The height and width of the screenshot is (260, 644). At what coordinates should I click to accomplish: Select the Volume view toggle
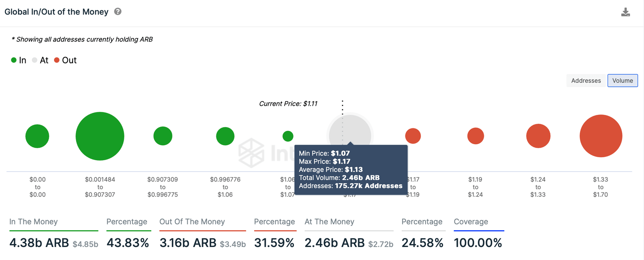point(623,81)
